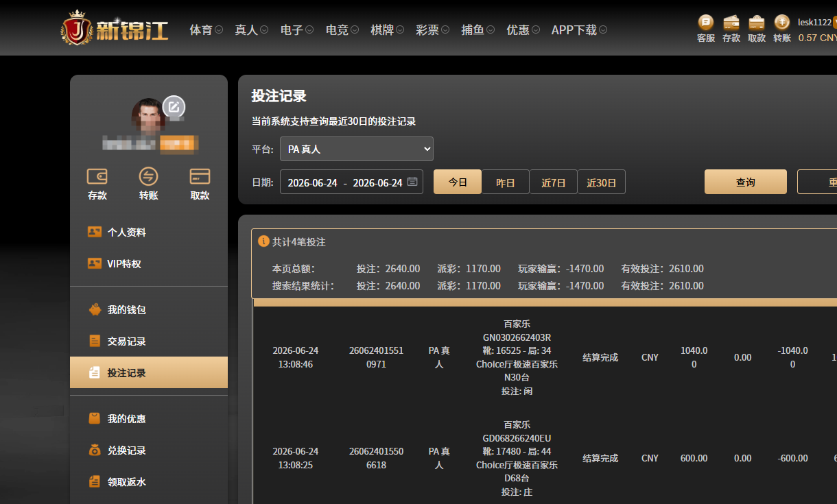Expand 彩票 navigation menu
The width and height of the screenshot is (837, 504).
tap(433, 30)
